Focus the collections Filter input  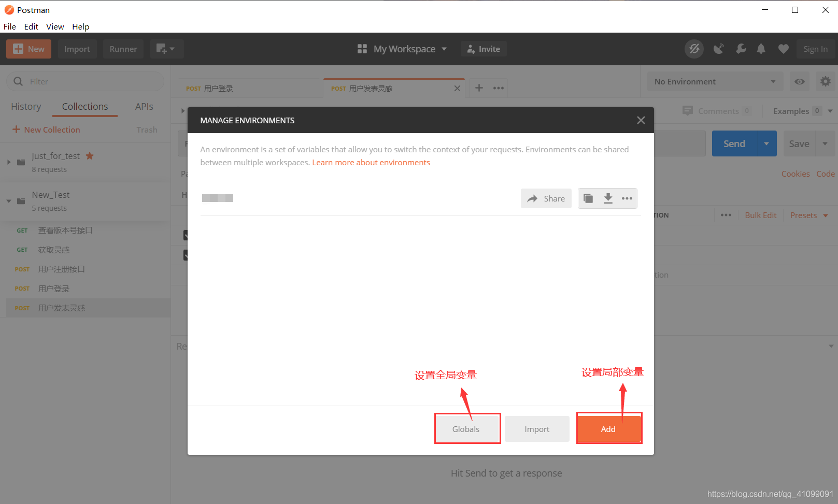coord(85,81)
